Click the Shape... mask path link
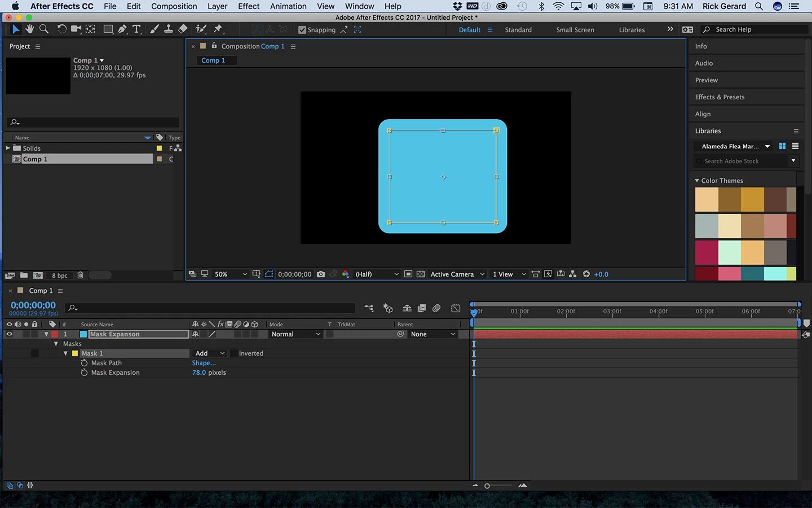Viewport: 812px width, 508px height. point(204,363)
